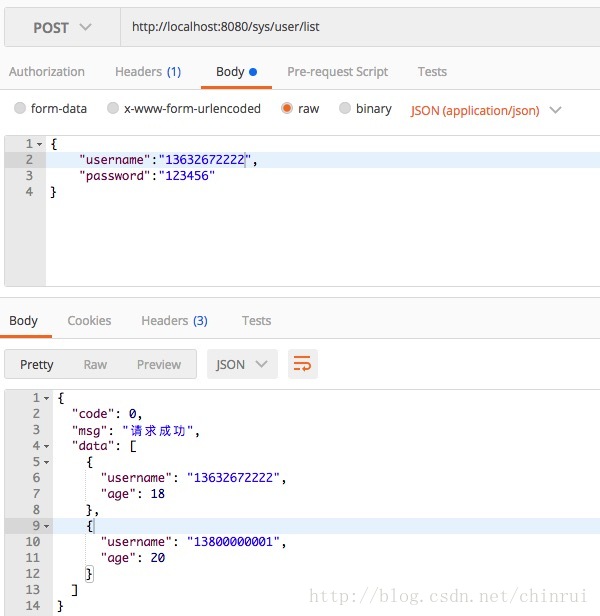600x616 pixels.
Task: Open the response Headers (3) tab
Action: point(174,321)
